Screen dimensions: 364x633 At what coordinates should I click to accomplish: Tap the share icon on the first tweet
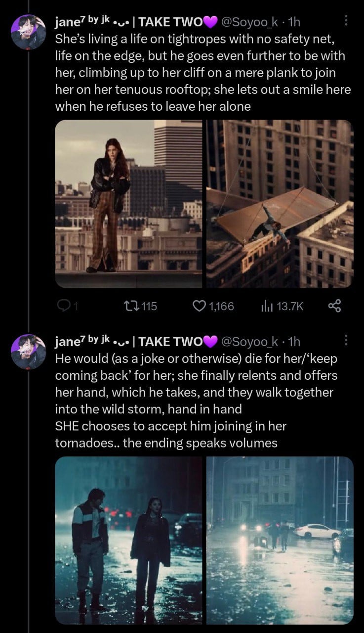click(334, 306)
